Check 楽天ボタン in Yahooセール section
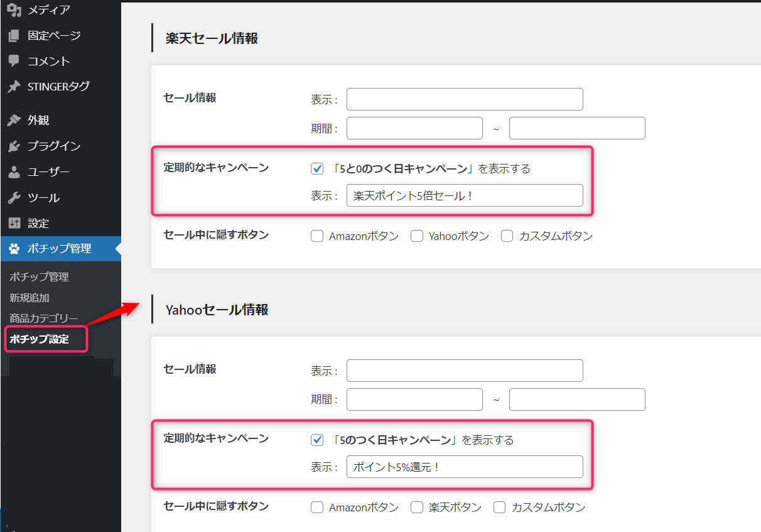 coord(417,507)
